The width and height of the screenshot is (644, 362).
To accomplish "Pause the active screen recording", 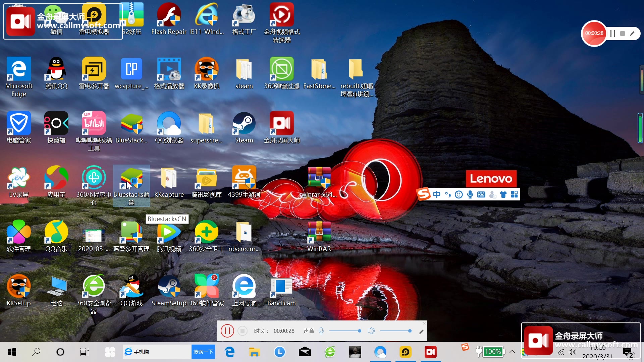I will click(x=227, y=330).
